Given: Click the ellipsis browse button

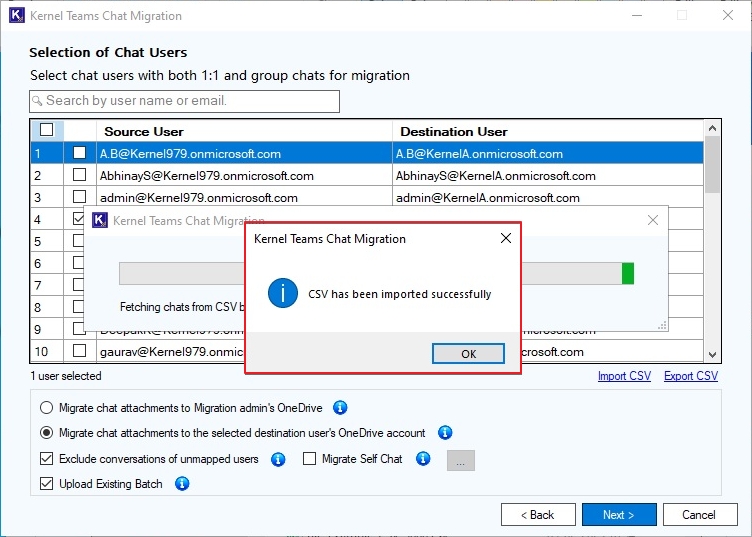Looking at the screenshot, I should coord(461,460).
